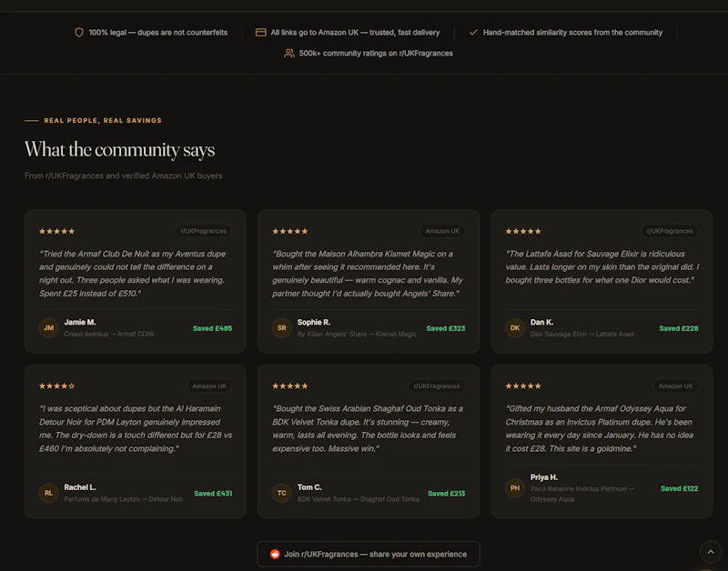The width and height of the screenshot is (728, 571).
Task: Click Tom's Swiss Arabian Shaghaf Oud Tonka quote
Action: point(368,428)
